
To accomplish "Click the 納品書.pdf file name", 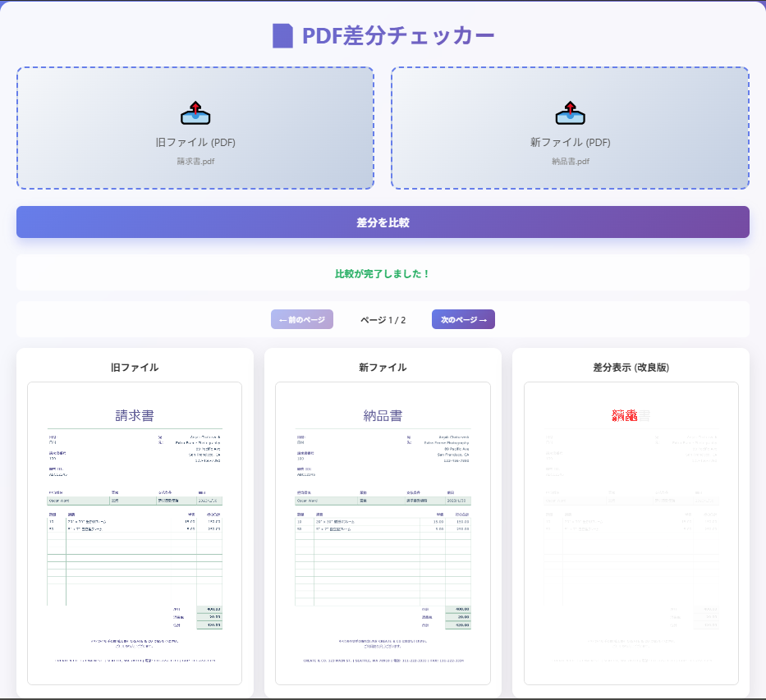I will [x=570, y=161].
